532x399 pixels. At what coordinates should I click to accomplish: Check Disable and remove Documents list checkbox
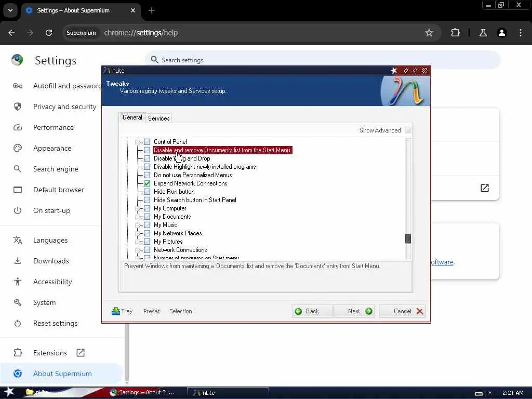(x=147, y=150)
